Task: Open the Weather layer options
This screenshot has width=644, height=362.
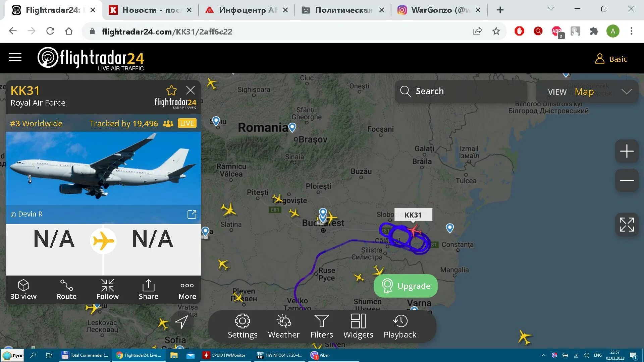Action: 283,326
